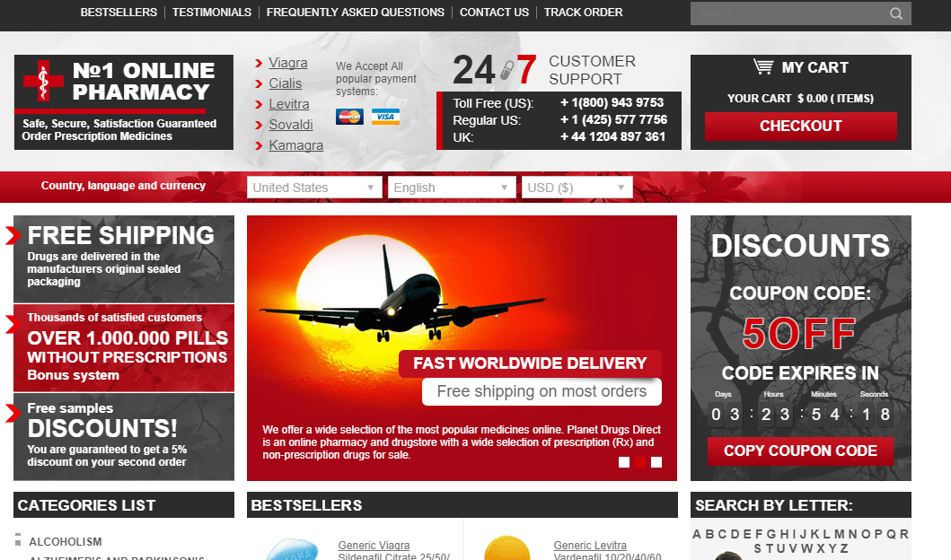Viewport: 951px width, 560px height.
Task: Focus the search input field
Action: pyautogui.click(x=791, y=13)
